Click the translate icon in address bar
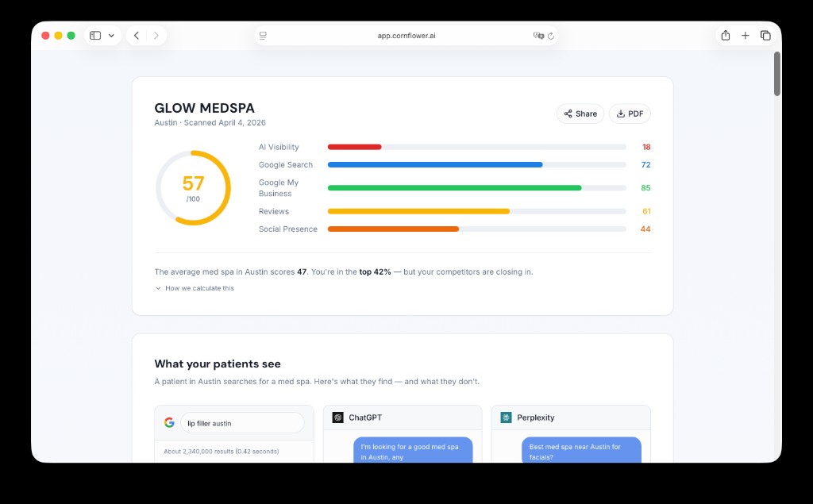The width and height of the screenshot is (813, 504). (x=538, y=36)
